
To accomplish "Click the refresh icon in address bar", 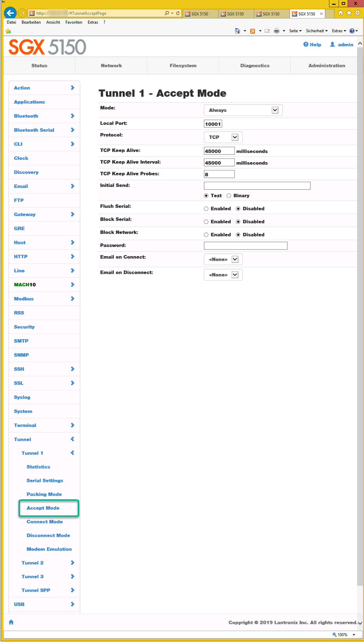I will click(178, 13).
